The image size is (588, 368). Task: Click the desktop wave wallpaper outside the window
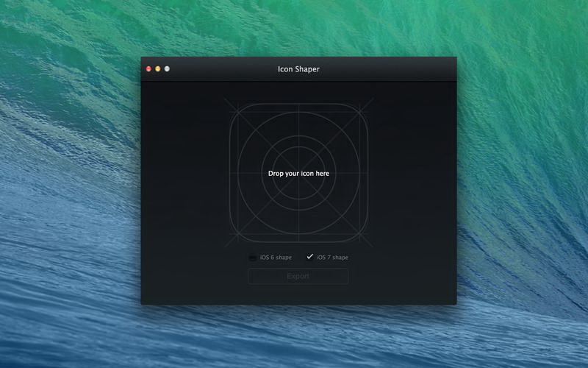[x=514, y=184]
